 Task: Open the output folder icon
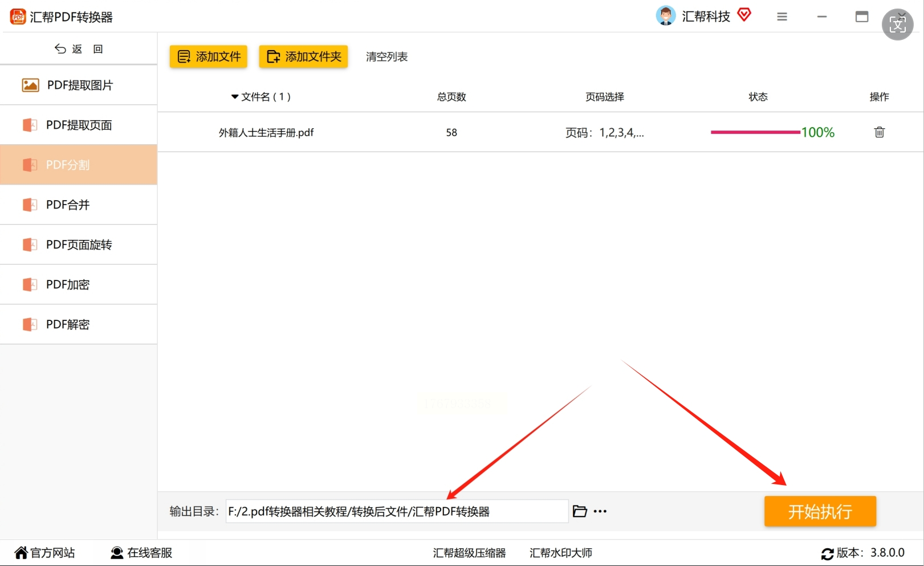pyautogui.click(x=580, y=511)
